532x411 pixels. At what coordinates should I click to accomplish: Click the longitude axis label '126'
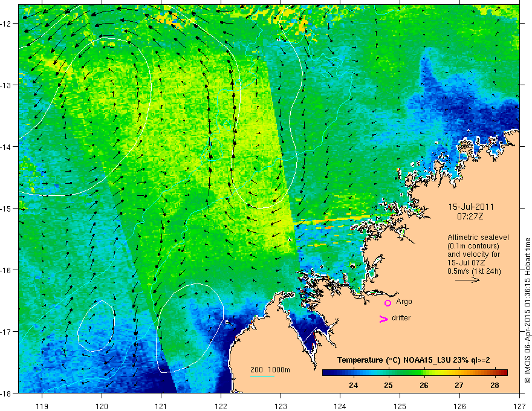coord(459,406)
